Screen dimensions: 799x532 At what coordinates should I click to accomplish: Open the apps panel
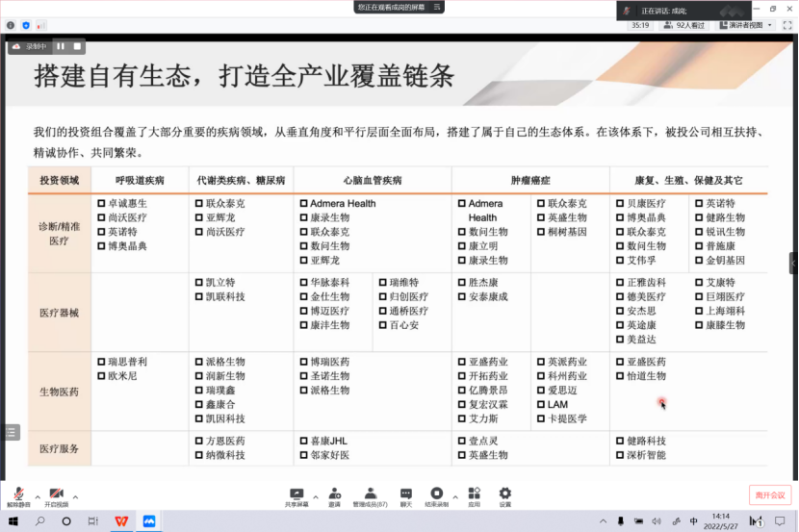tap(475, 496)
